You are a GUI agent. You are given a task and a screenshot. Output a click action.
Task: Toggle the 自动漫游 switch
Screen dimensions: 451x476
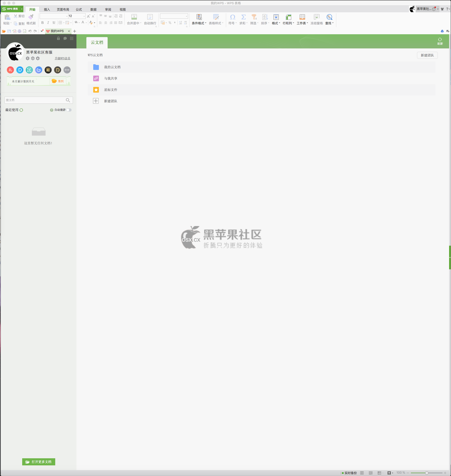click(x=69, y=110)
